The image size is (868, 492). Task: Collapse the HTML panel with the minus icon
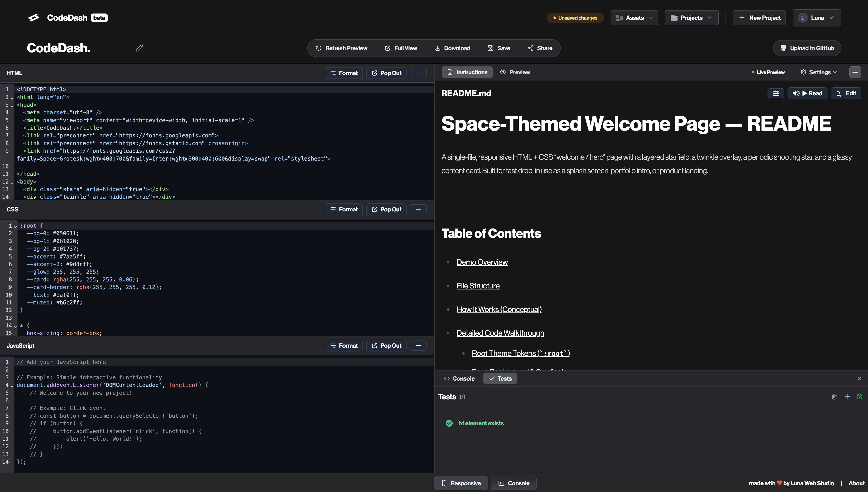tap(418, 73)
